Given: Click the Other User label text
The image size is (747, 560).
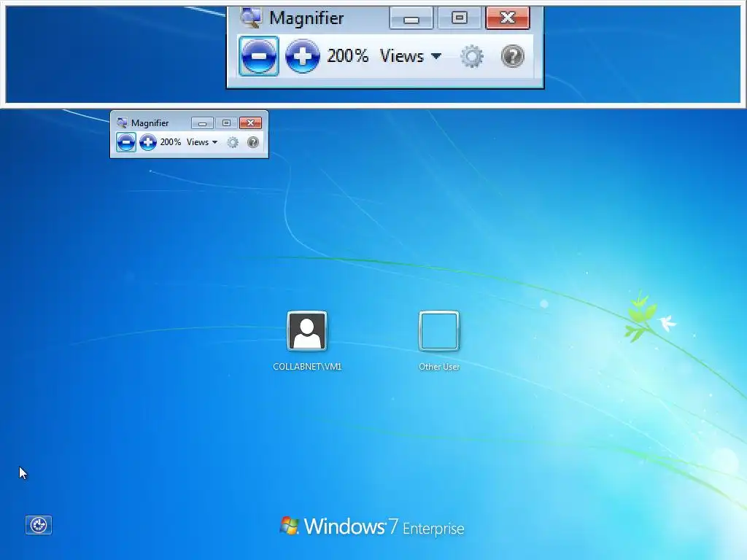Looking at the screenshot, I should [x=438, y=366].
